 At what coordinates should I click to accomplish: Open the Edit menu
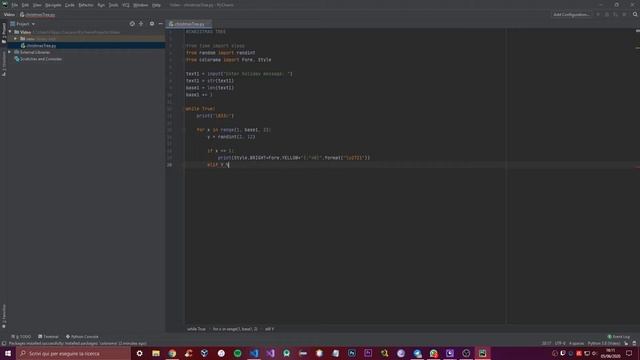[x=25, y=5]
